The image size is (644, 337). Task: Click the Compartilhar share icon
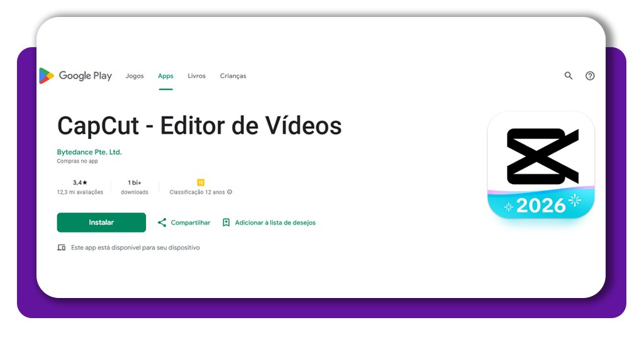tap(162, 223)
